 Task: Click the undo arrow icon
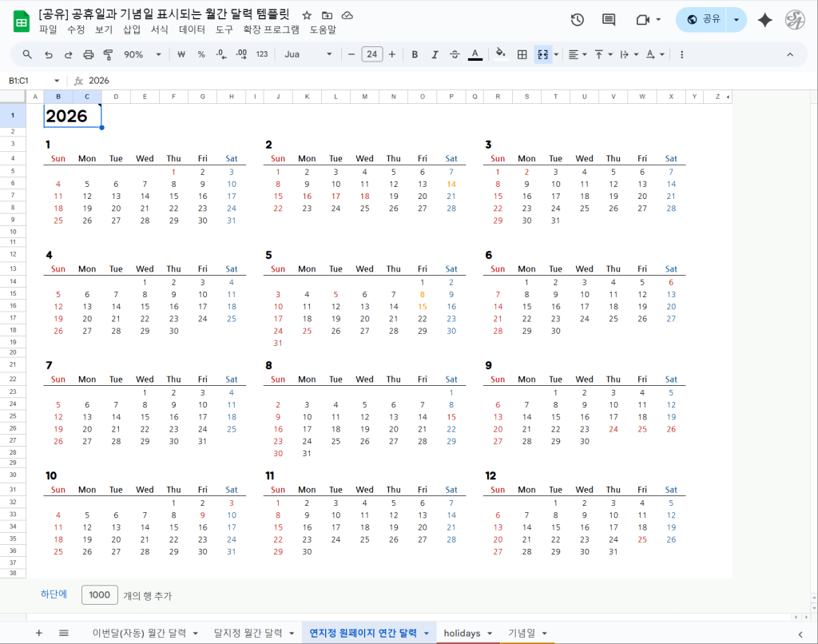click(48, 54)
